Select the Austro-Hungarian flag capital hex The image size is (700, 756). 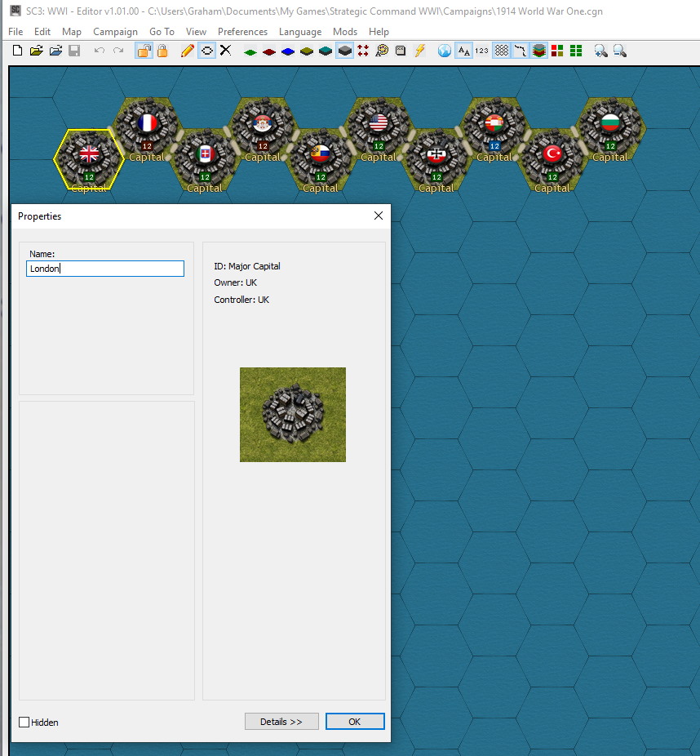point(494,128)
